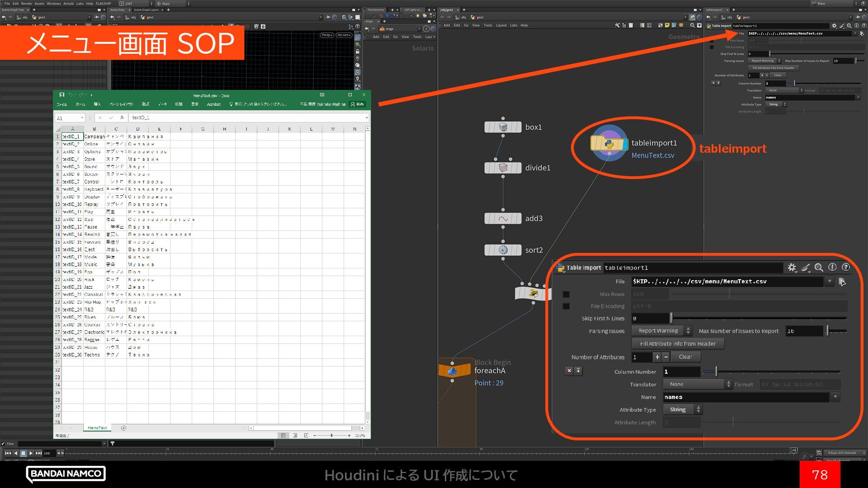This screenshot has height=488, width=868.
Task: Select the box1 node
Action: 503,127
